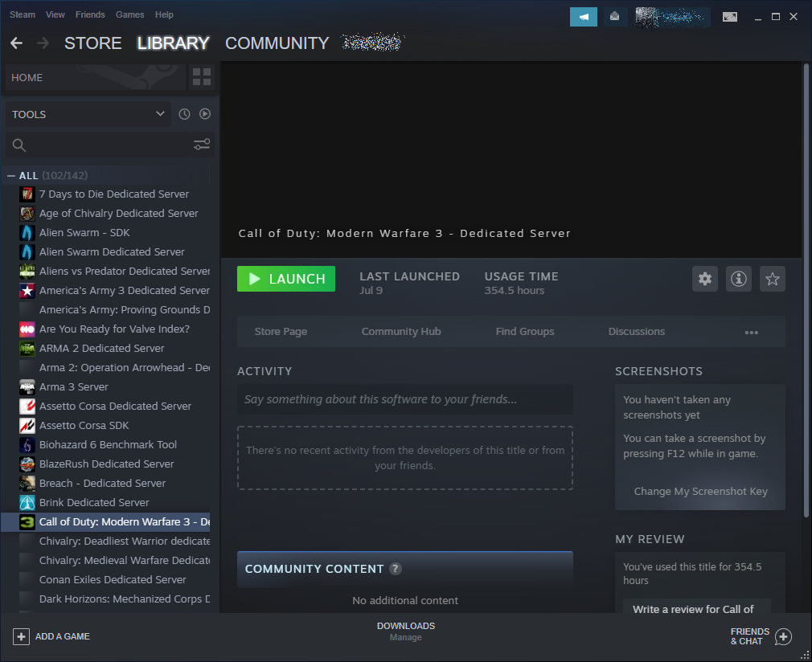Switch to the STORE tab
812x662 pixels.
[x=93, y=43]
